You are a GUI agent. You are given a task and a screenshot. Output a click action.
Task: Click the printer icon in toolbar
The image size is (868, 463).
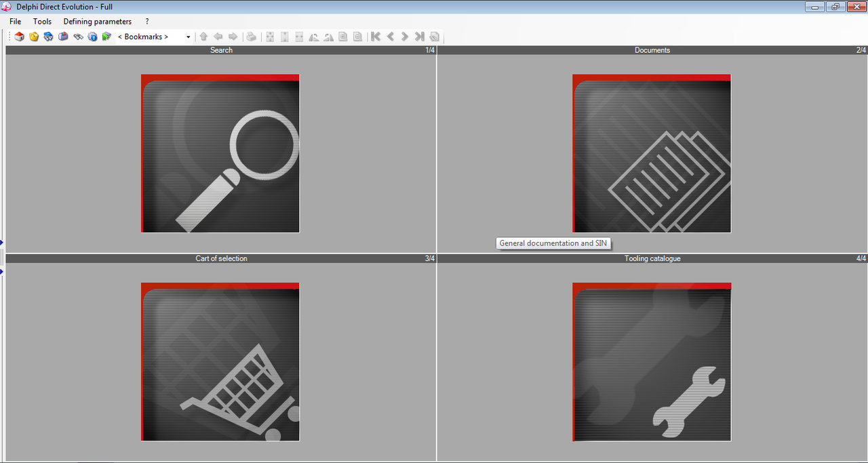251,37
